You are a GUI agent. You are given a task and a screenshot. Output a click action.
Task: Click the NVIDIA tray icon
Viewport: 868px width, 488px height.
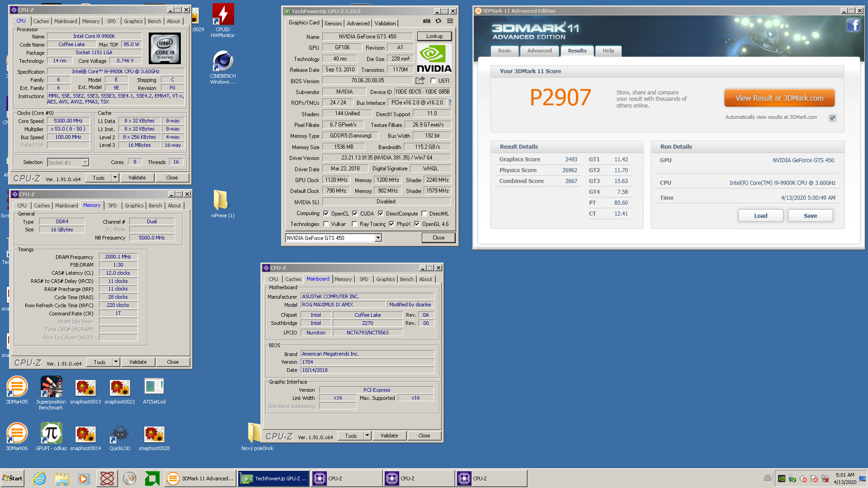(782, 479)
